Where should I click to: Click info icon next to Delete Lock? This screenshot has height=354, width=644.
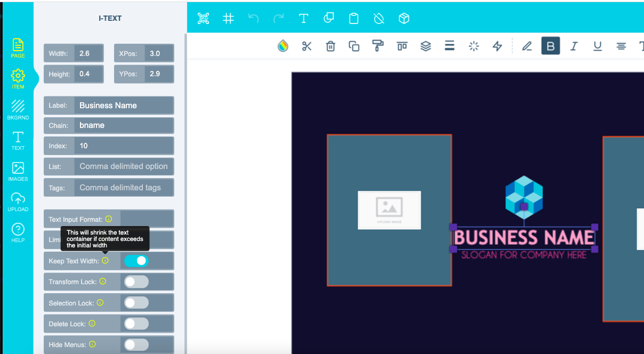click(x=92, y=324)
